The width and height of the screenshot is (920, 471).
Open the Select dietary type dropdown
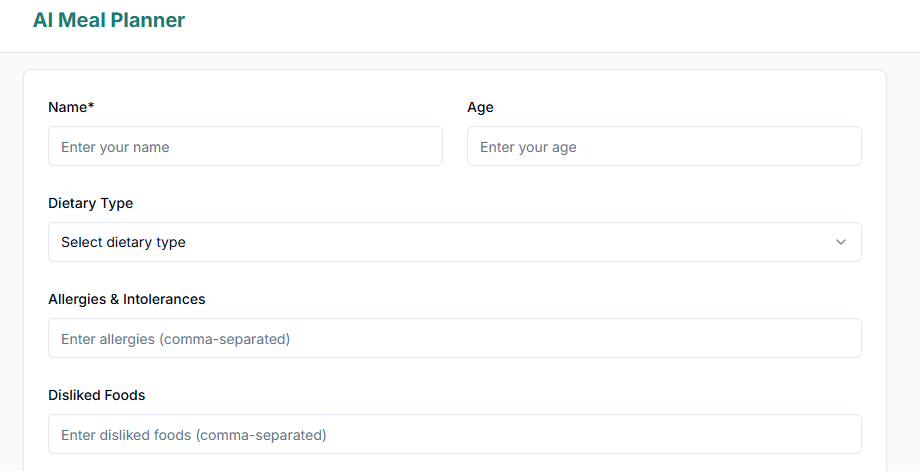(x=454, y=242)
